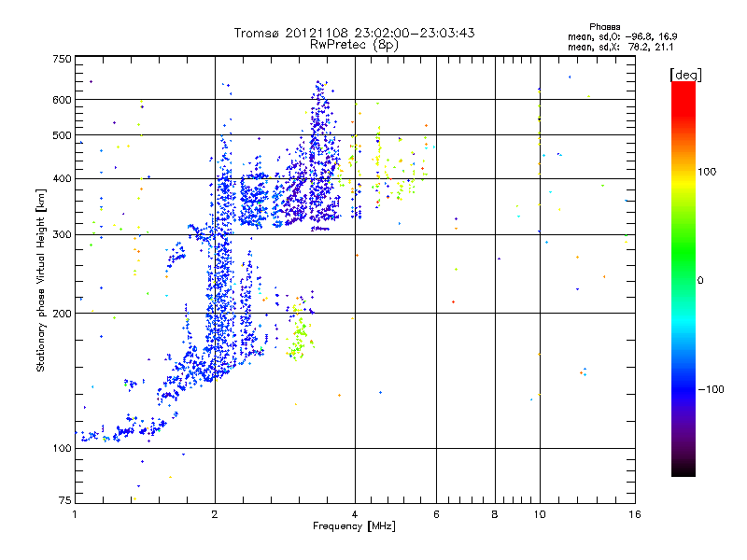
Task: Click the y-axis tick label '750'
Action: [x=62, y=59]
